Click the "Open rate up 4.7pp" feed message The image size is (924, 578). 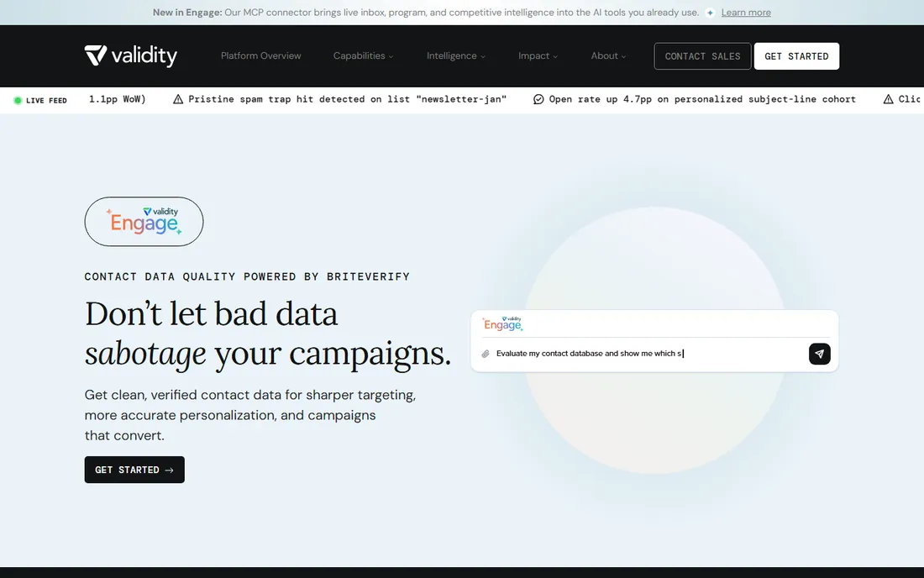(x=702, y=100)
